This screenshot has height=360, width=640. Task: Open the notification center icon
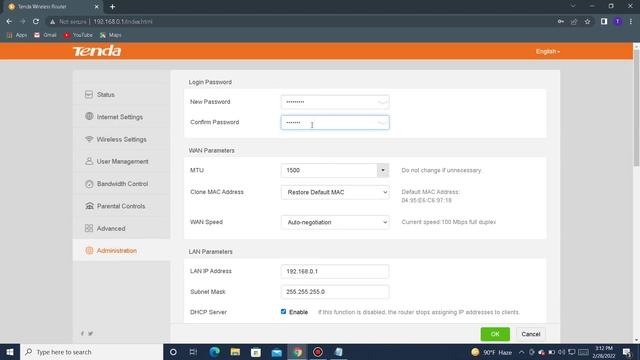pyautogui.click(x=627, y=352)
